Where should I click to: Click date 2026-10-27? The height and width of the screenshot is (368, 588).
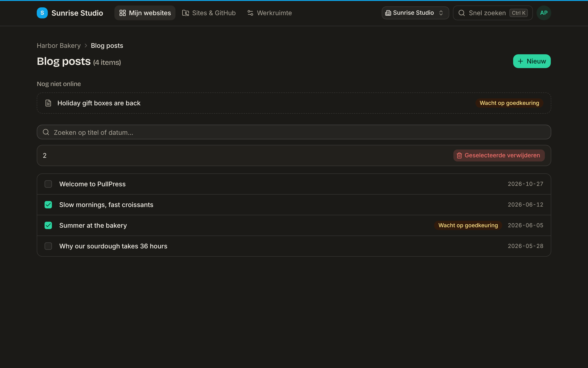525,184
